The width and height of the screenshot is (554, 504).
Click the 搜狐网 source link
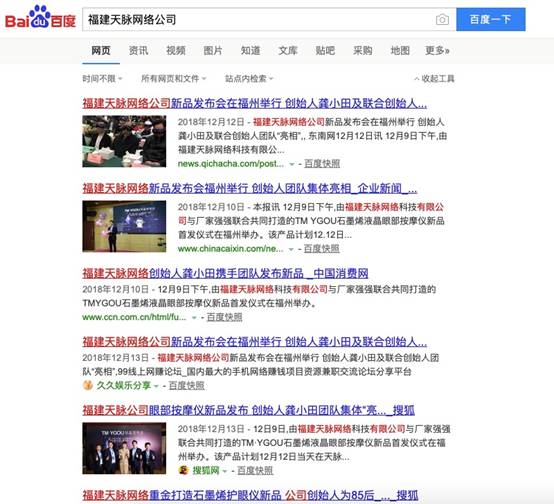click(x=206, y=471)
